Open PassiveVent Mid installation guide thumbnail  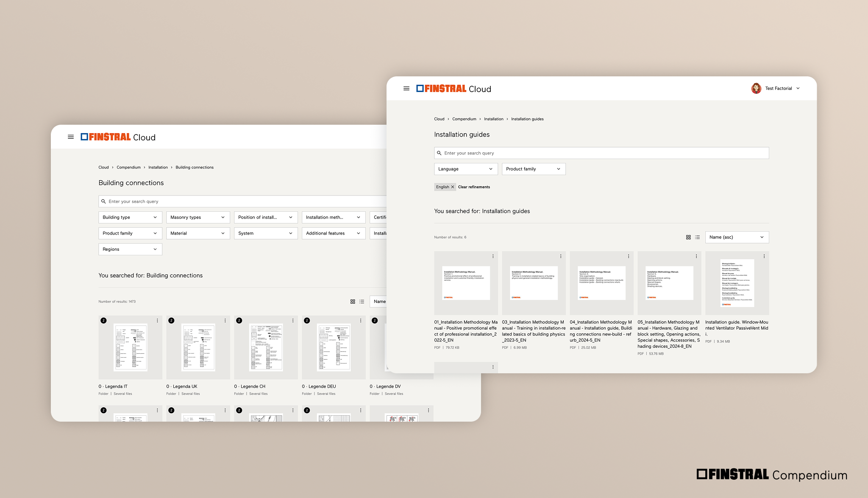(737, 283)
